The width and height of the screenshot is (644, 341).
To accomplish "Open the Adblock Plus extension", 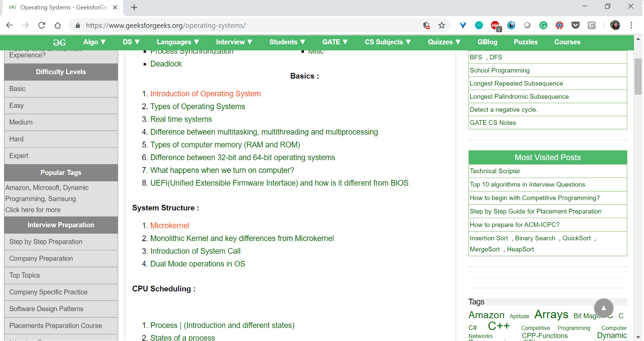I will pos(495,26).
